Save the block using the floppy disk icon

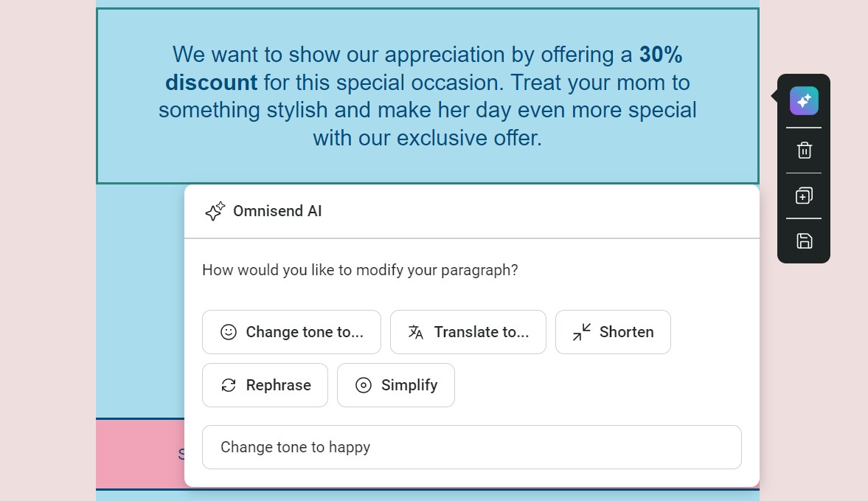coord(803,241)
